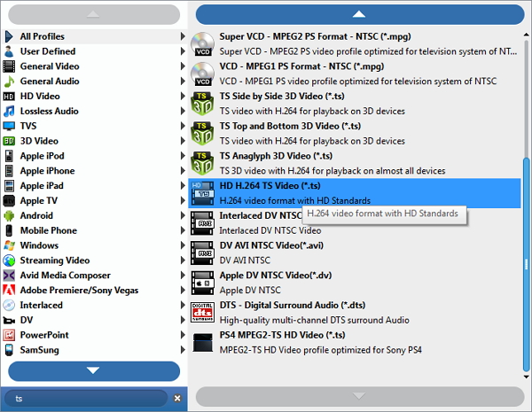The image size is (532, 412).
Task: Clear the profile search field
Action: tap(177, 398)
